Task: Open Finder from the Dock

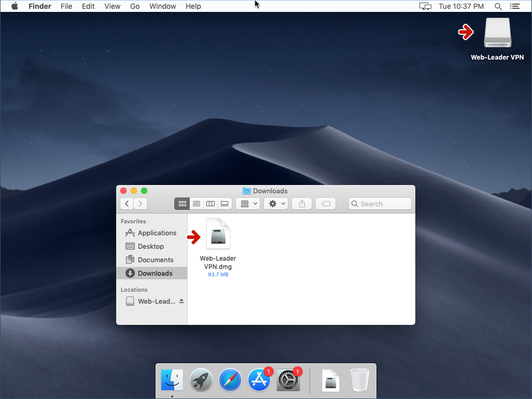Action: pos(172,380)
